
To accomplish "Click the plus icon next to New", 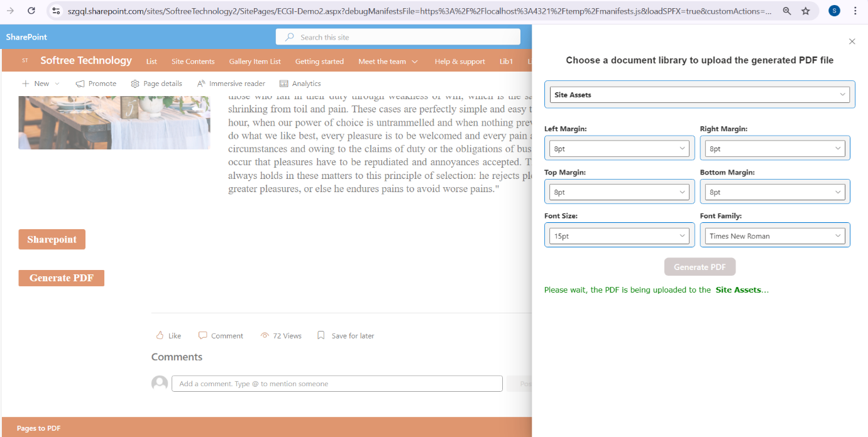I will point(25,84).
